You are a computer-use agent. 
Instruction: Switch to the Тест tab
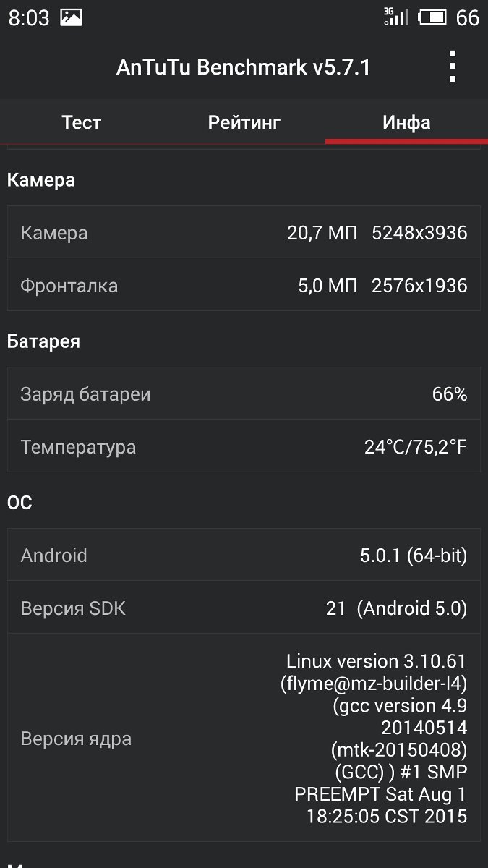click(82, 122)
